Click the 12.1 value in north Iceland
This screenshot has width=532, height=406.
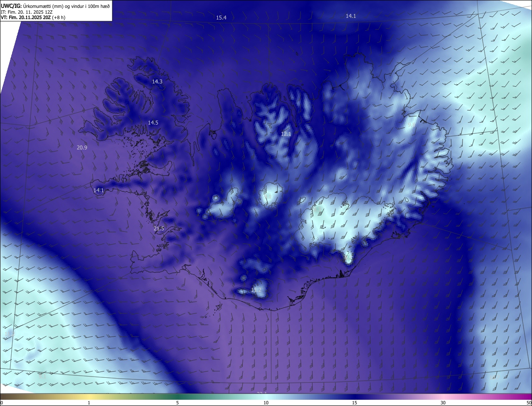286,134
